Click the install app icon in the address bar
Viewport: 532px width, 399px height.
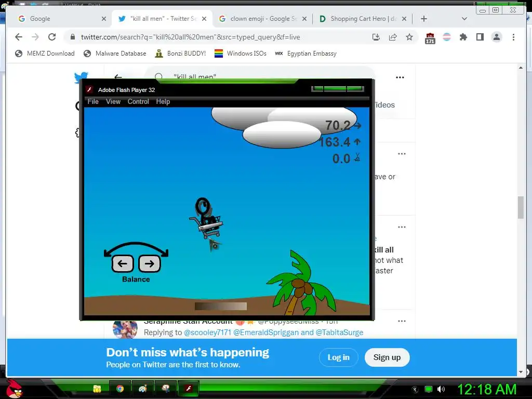pyautogui.click(x=376, y=37)
